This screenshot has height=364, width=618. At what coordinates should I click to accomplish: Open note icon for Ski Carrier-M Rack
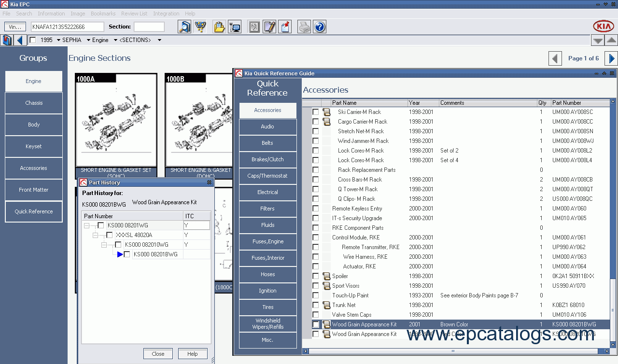tap(326, 112)
